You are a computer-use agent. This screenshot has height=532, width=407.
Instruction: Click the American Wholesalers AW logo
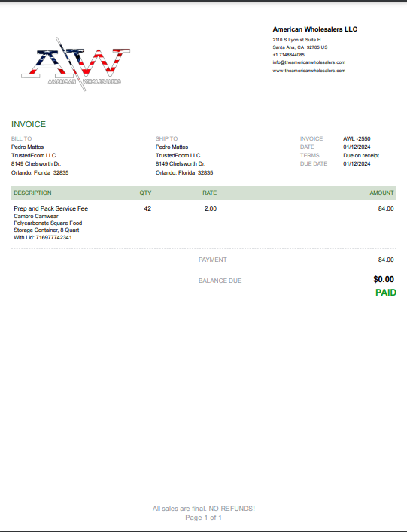[x=76, y=64]
